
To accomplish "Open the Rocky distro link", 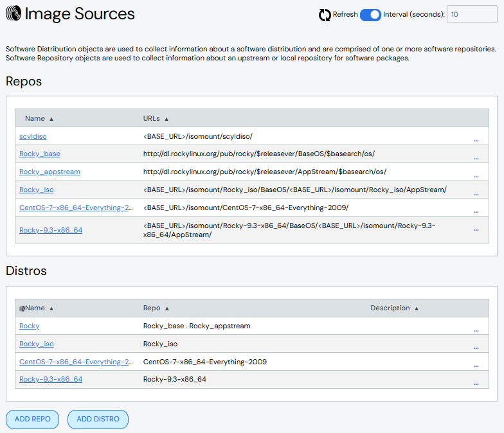I will coord(30,326).
